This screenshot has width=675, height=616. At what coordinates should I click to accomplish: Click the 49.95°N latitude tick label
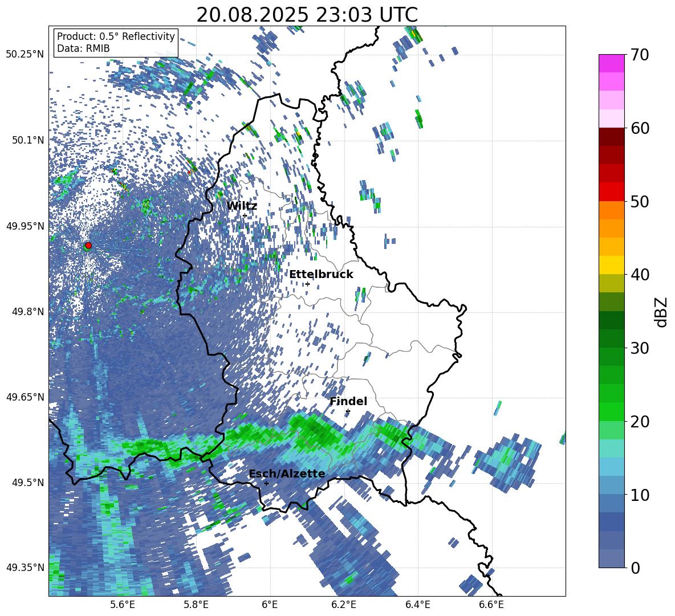(x=25, y=226)
